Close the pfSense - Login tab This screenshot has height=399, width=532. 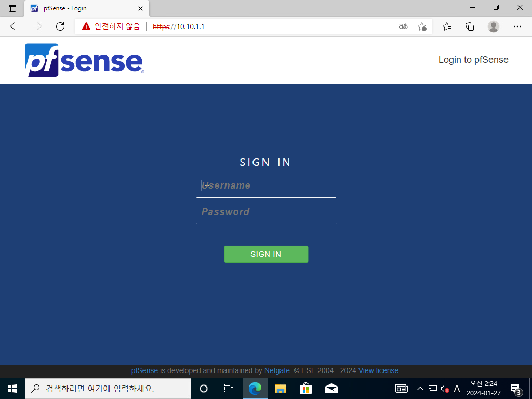coord(140,8)
